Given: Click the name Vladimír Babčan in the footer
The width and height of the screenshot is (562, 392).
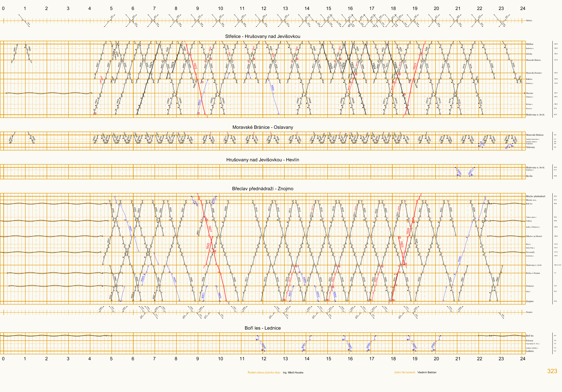Looking at the screenshot, I should pyautogui.click(x=427, y=372).
